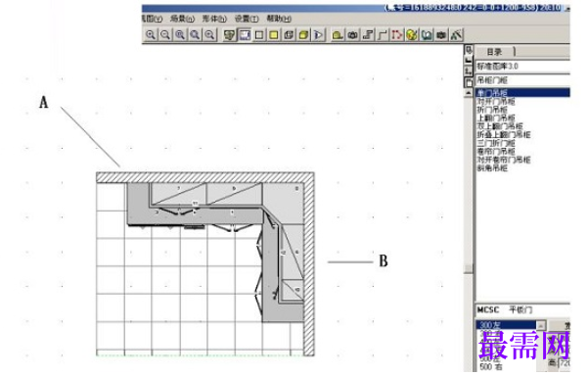Click the catalog scrollbar up arrow
This screenshot has height=376, width=588.
click(468, 93)
